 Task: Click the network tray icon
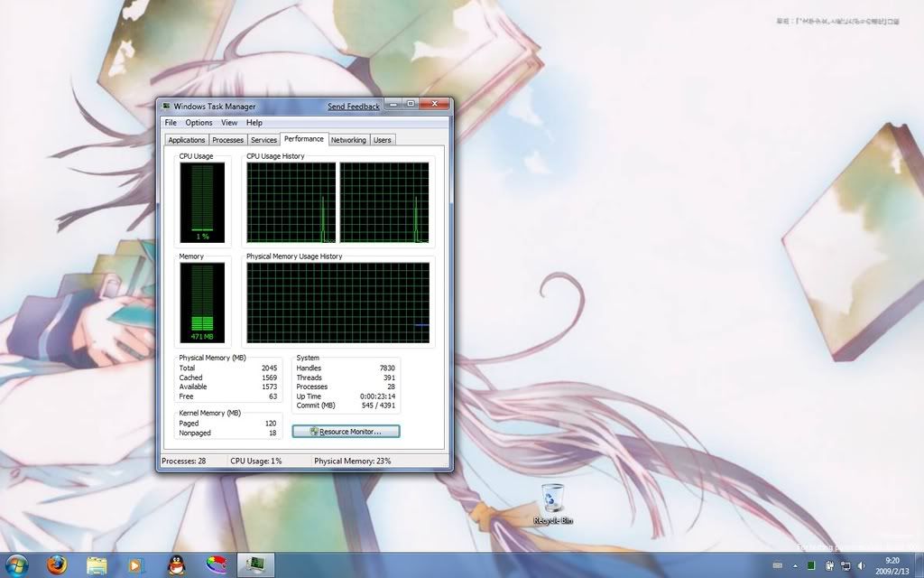point(845,566)
